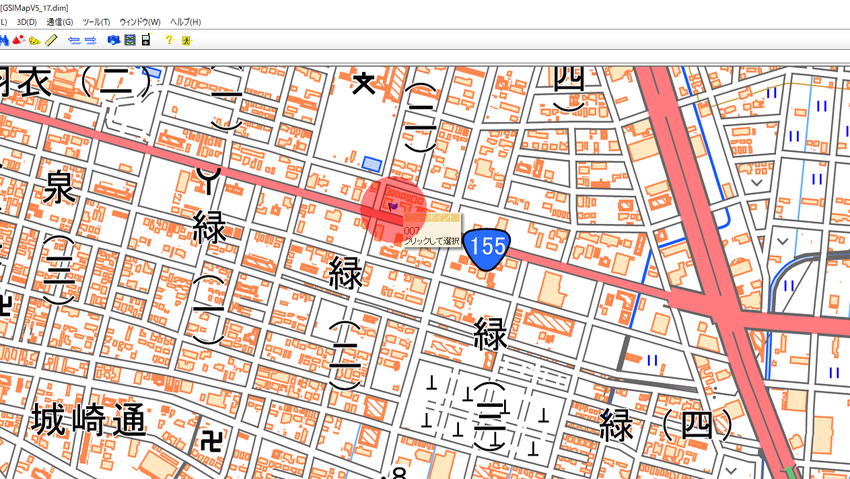The height and width of the screenshot is (479, 850).
Task: Click the GPS handheld device icon
Action: point(146,40)
